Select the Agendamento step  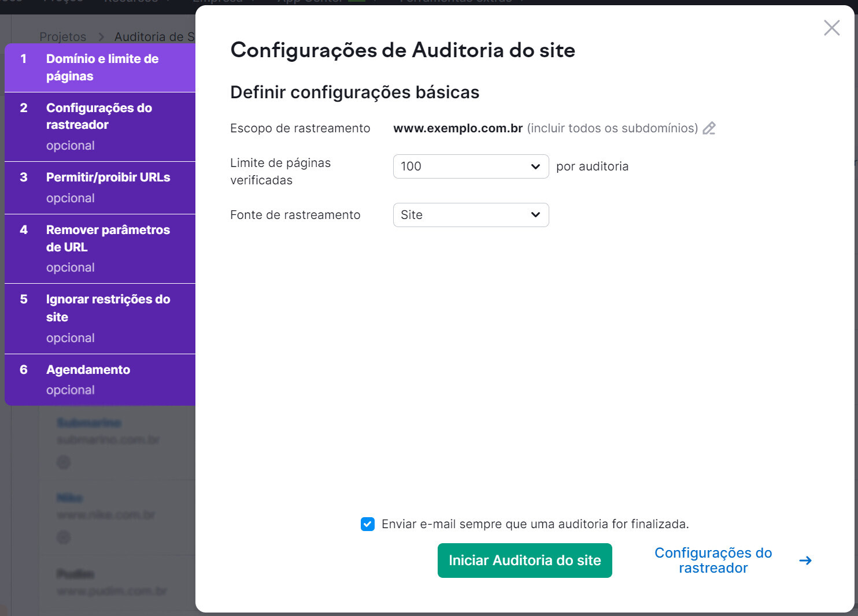88,370
